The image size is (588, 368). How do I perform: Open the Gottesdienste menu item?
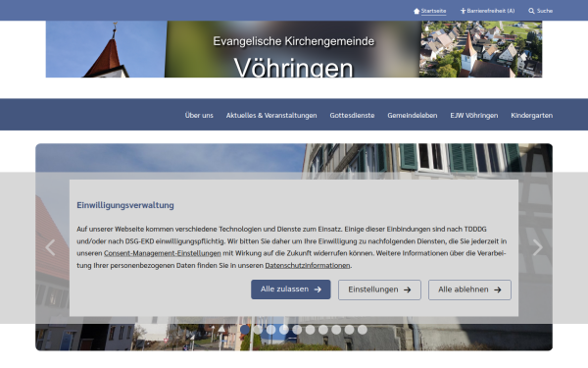(x=352, y=115)
